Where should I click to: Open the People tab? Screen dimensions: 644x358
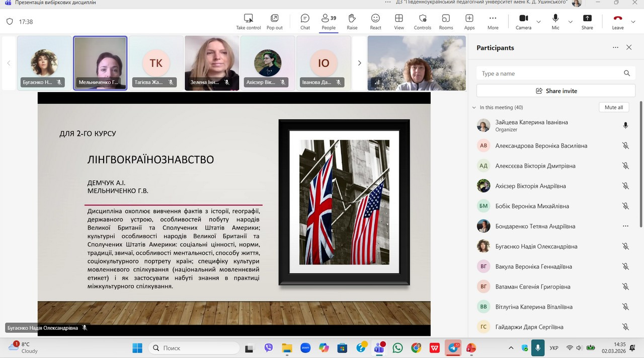pyautogui.click(x=329, y=21)
